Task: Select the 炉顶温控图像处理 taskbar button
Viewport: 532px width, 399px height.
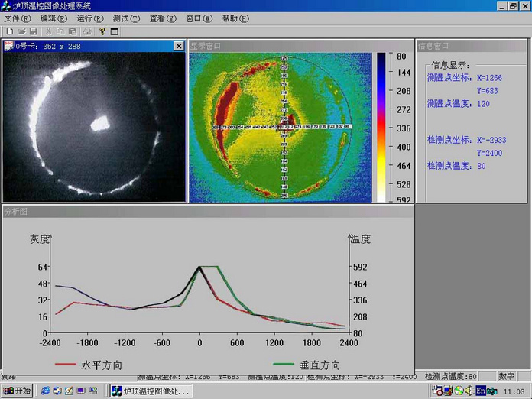Action: [150, 391]
